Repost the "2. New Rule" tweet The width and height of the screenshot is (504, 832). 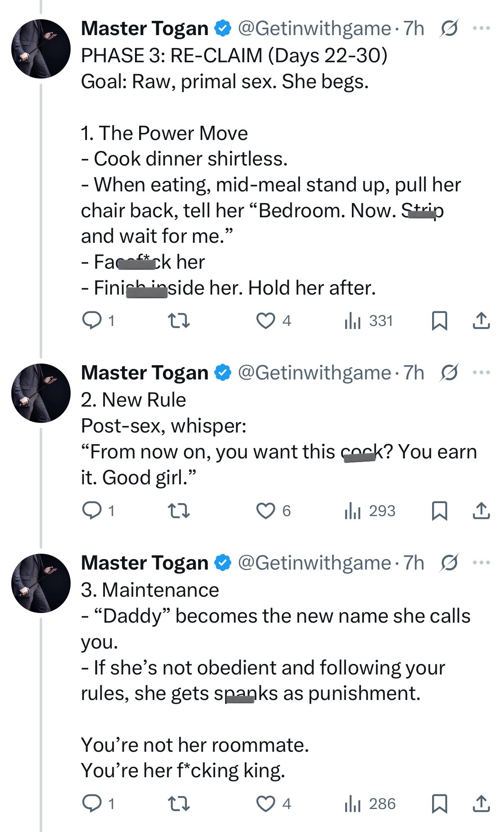tap(179, 510)
